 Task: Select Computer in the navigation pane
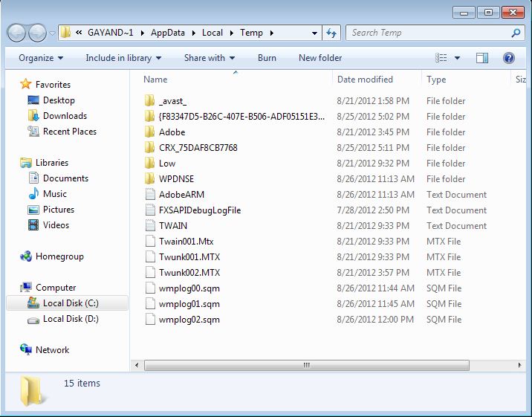56,288
